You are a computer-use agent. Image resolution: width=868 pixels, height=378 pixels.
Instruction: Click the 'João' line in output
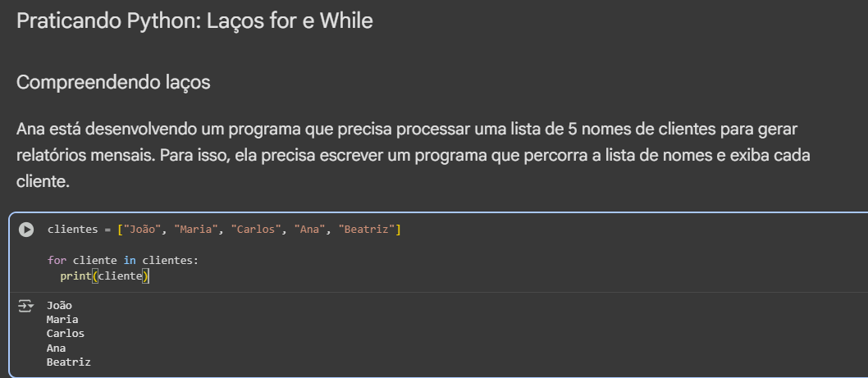[59, 306]
